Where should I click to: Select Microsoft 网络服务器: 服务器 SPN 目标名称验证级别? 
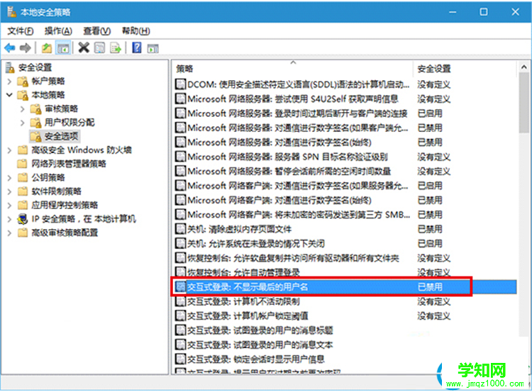click(x=288, y=157)
